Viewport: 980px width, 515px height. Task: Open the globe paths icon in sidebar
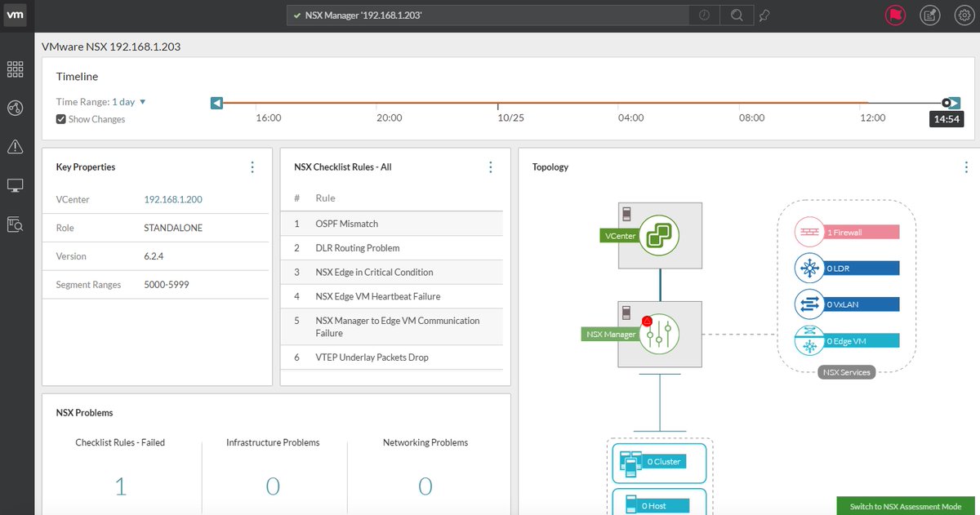16,108
